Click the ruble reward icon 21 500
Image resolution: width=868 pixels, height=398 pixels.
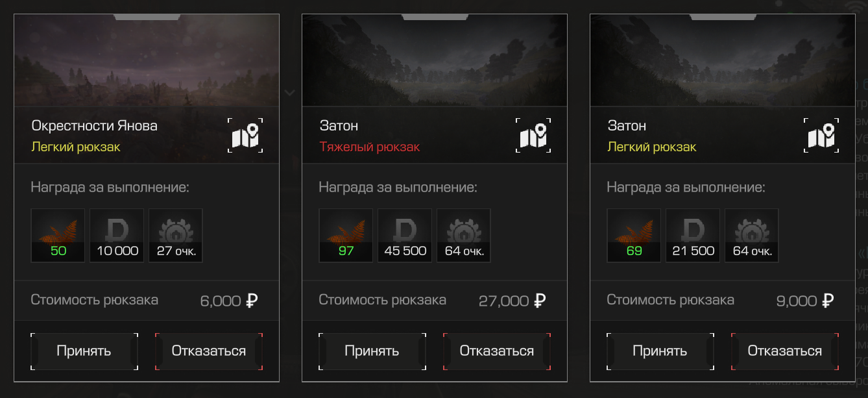point(693,236)
